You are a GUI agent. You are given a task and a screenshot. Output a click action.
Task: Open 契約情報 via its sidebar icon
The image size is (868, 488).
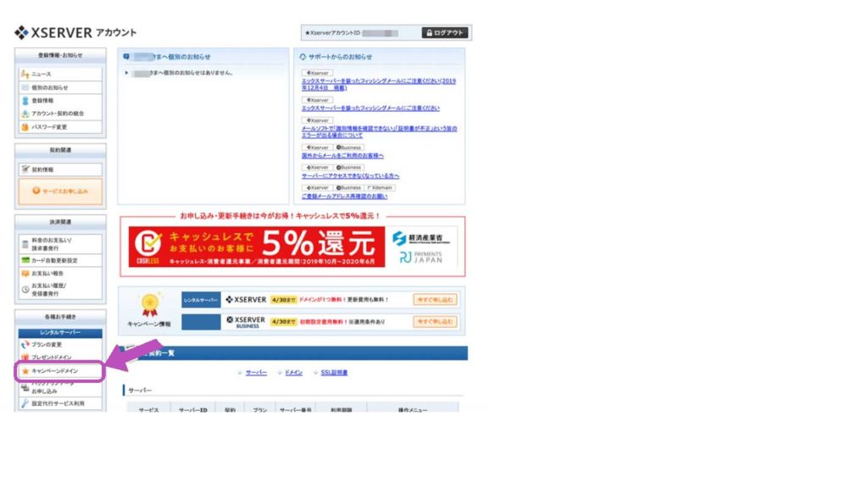(25, 169)
